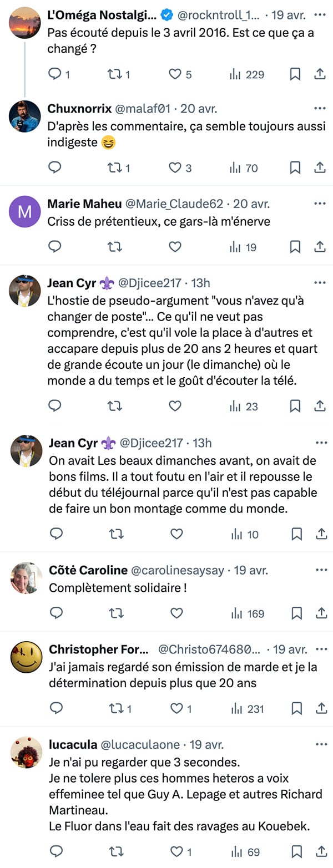Open more options for Chuxnorrix's tweet
The image size is (333, 868).
coord(320,108)
